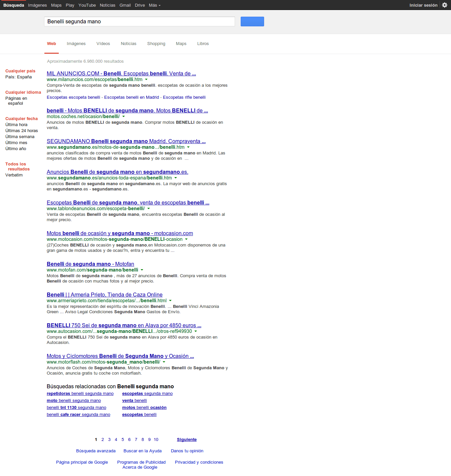Open the motocasion.com Motos benelli result
Image resolution: width=451 pixels, height=476 pixels.
coord(120,233)
